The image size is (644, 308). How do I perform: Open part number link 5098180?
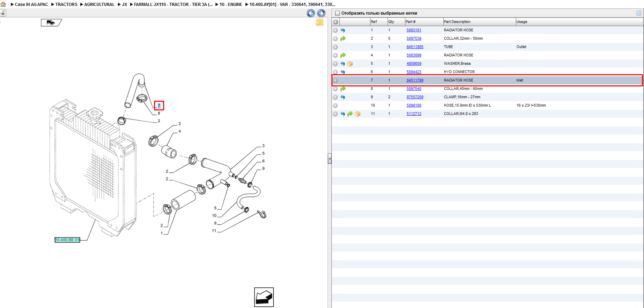tap(414, 106)
